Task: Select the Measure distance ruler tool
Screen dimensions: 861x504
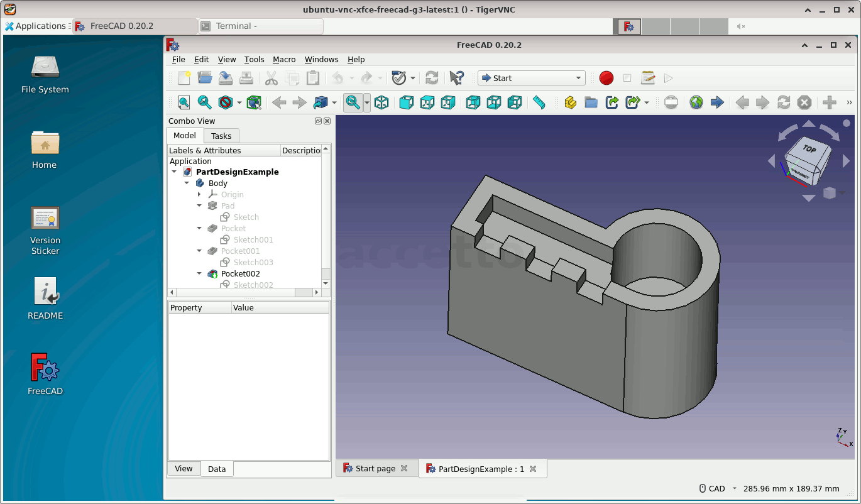Action: pyautogui.click(x=539, y=102)
